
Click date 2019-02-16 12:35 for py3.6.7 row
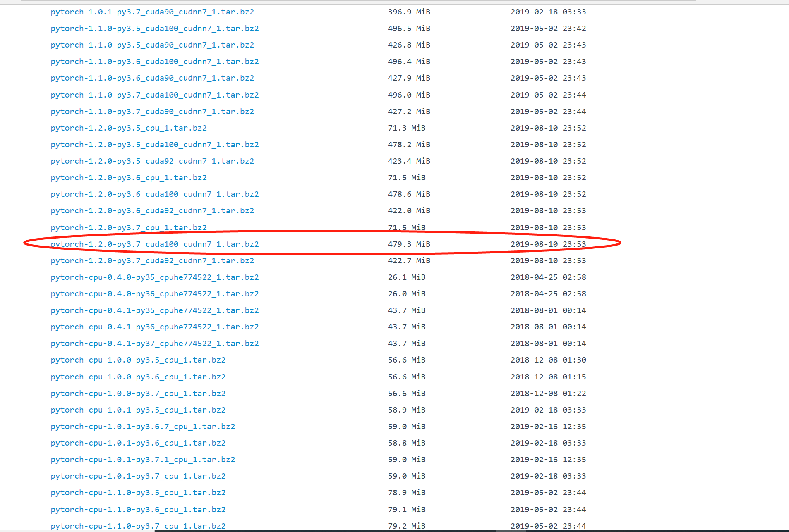(x=548, y=427)
